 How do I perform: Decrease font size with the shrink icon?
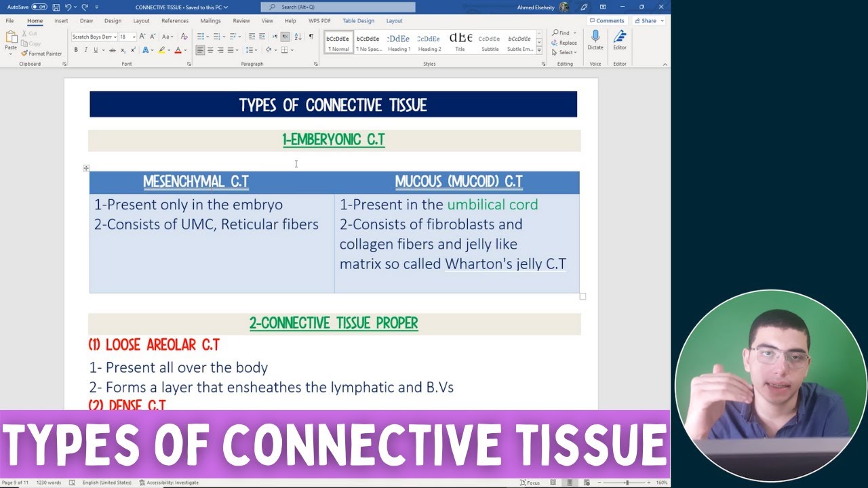pyautogui.click(x=153, y=37)
